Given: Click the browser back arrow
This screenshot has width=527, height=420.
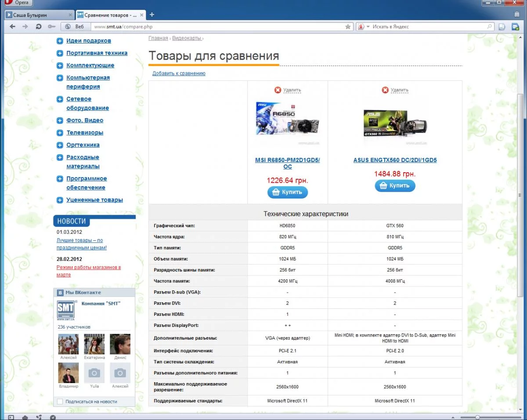Looking at the screenshot, I should (13, 27).
